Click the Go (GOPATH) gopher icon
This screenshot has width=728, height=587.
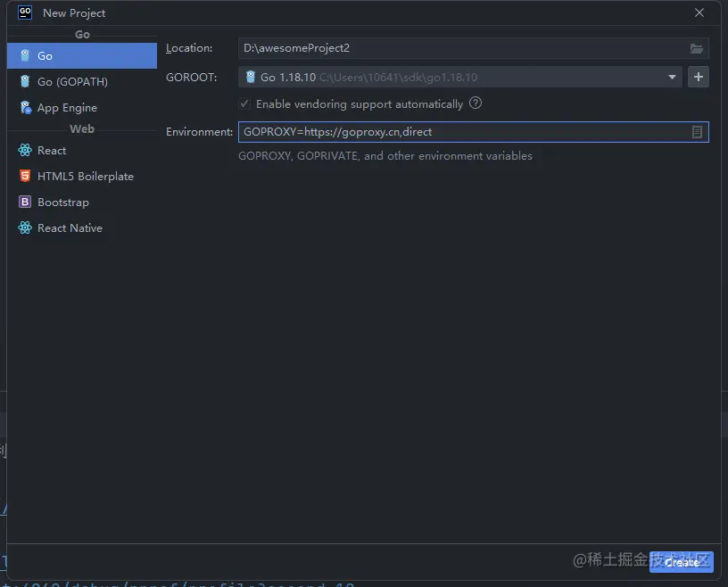(25, 82)
